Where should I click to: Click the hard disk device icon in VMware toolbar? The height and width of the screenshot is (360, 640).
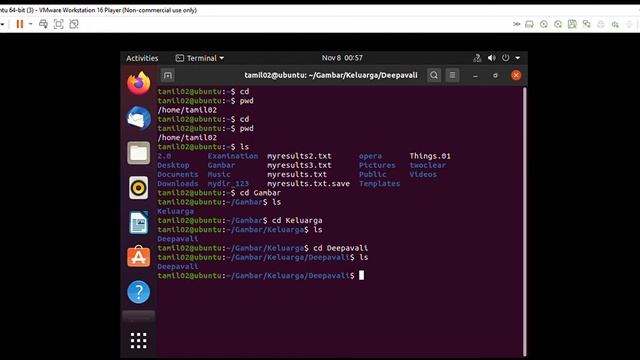point(529,24)
